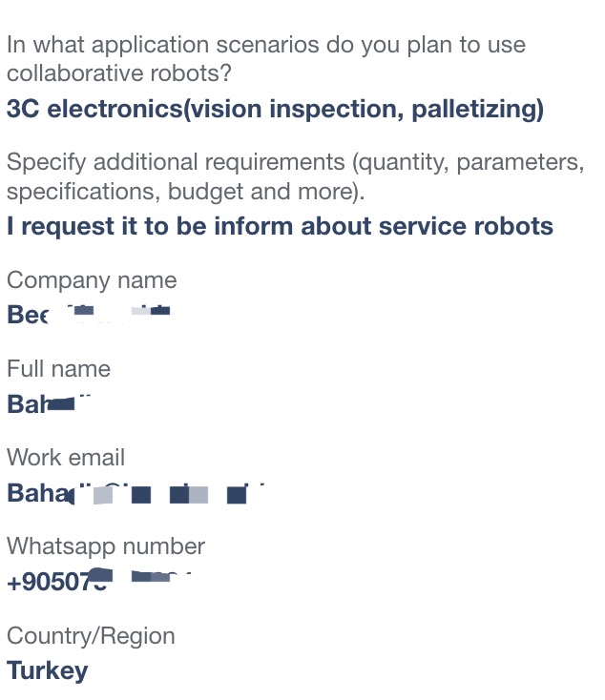The height and width of the screenshot is (700, 605).
Task: Open the phone number starting +90507
Action: 98,581
